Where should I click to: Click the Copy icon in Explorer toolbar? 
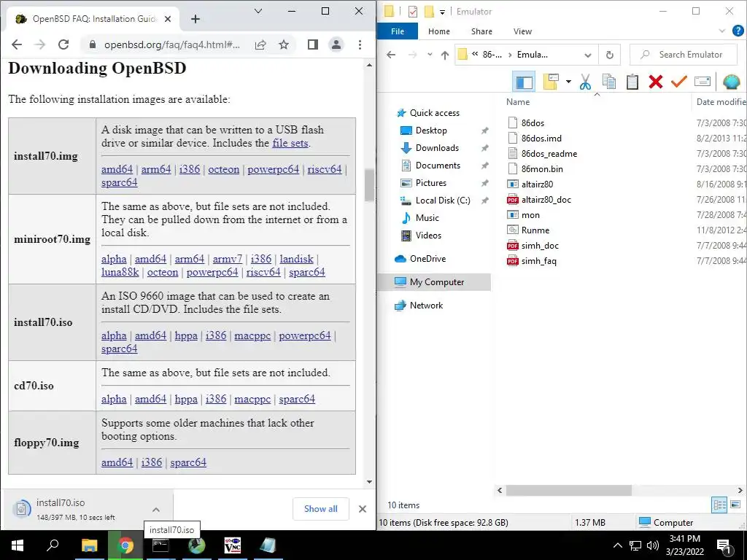point(609,82)
